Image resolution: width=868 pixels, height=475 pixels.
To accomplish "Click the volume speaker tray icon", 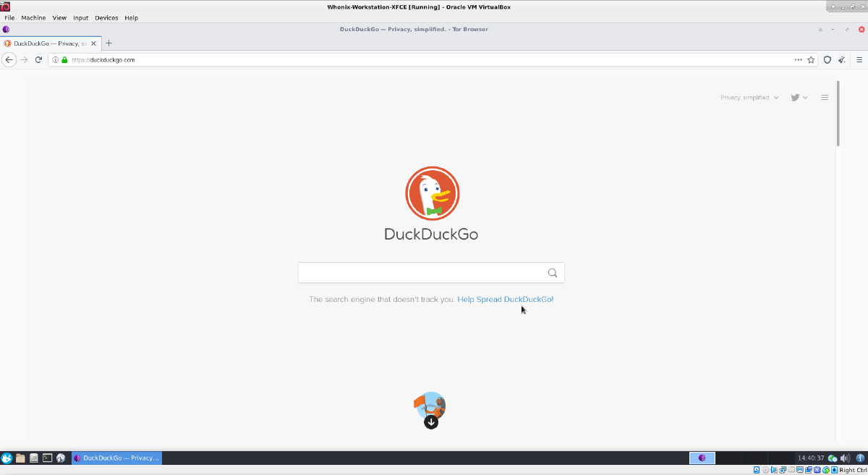I will click(844, 458).
